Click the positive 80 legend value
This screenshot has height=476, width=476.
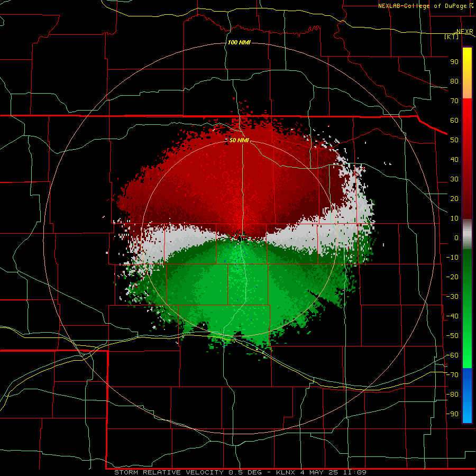[x=454, y=81]
